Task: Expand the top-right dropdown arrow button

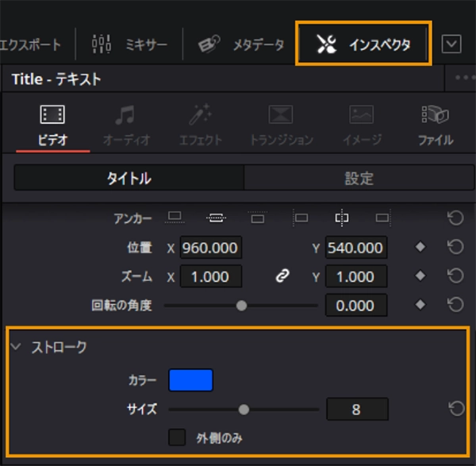Action: click(x=451, y=44)
